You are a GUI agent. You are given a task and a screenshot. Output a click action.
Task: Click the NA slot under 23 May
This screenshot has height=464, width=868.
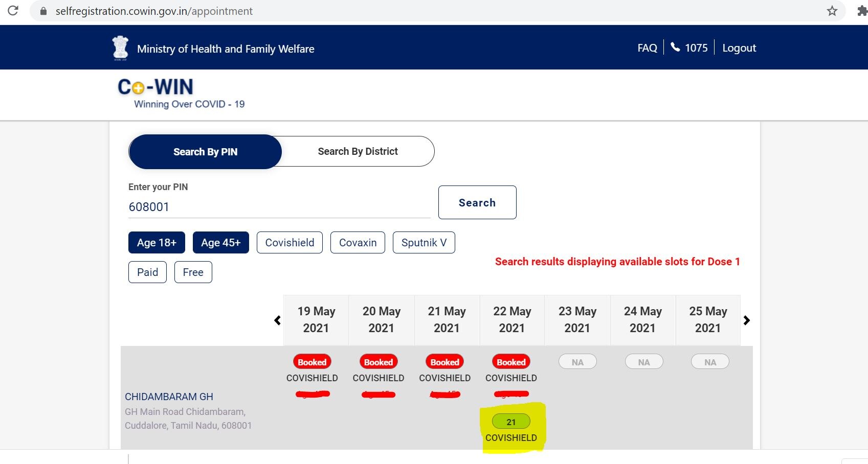[577, 362]
